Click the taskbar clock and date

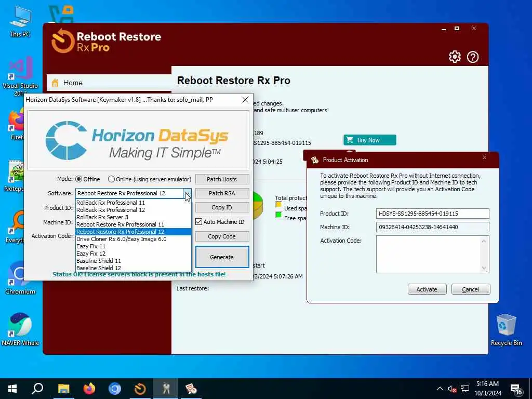coord(487,389)
